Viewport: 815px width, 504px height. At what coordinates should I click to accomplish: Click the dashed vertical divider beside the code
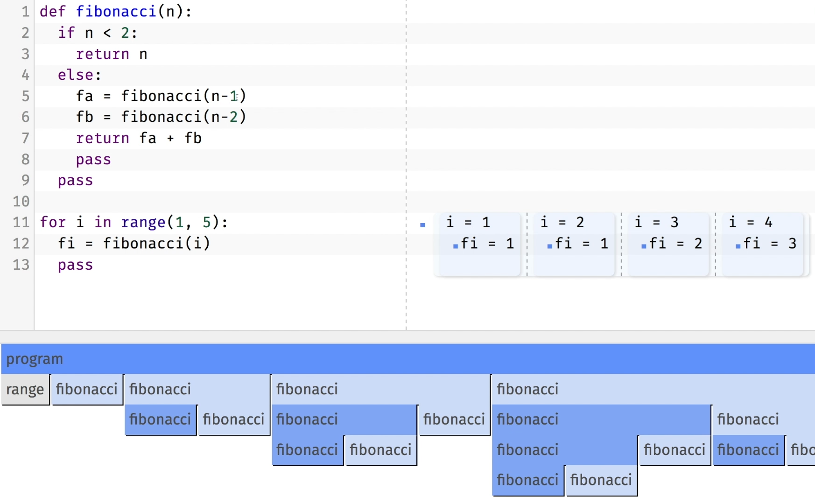[x=406, y=140]
